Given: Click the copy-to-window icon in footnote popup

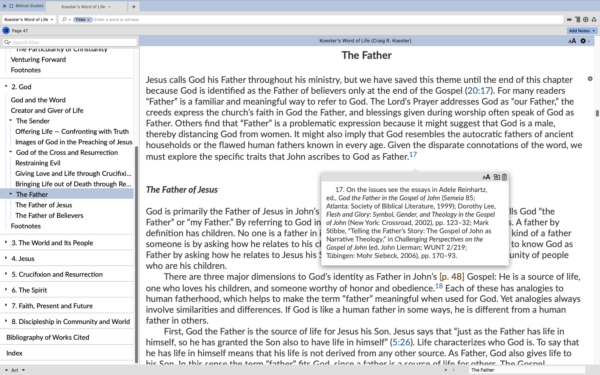Looking at the screenshot, I should click(497, 177).
